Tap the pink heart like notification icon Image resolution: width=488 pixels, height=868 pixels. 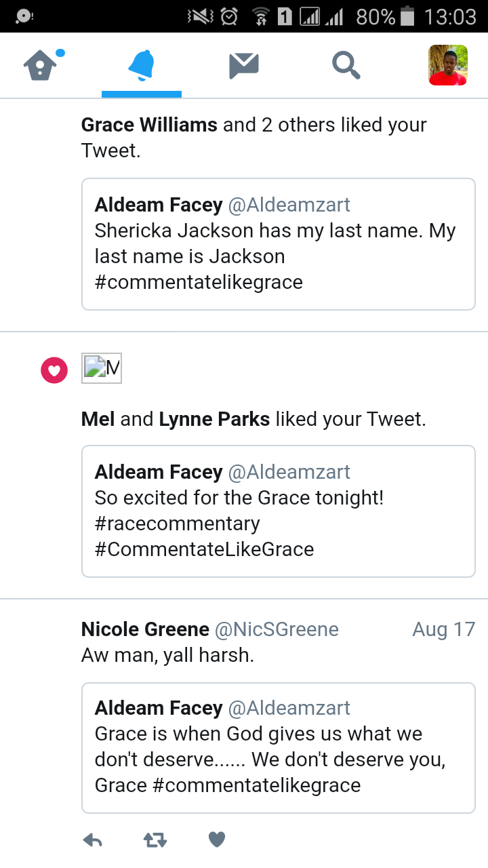(x=54, y=370)
